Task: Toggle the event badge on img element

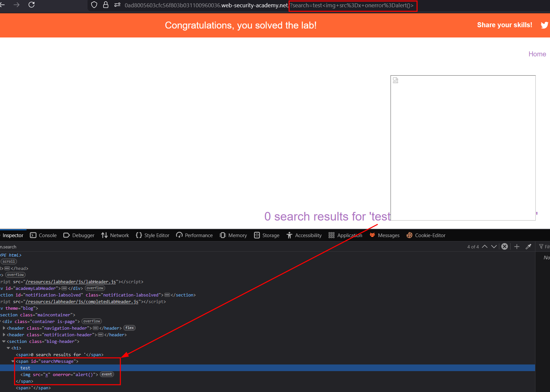Action: 107,374
